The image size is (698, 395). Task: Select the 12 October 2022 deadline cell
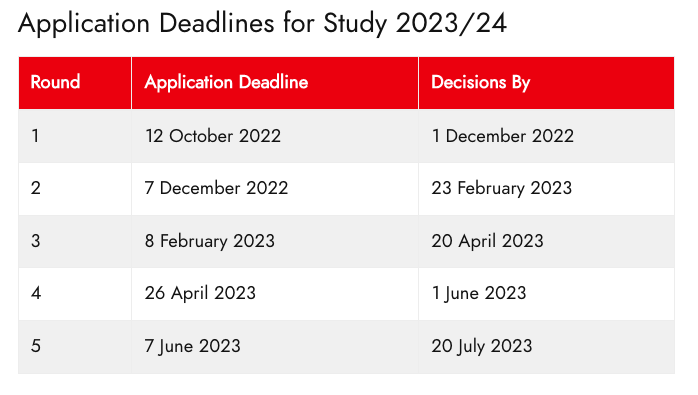point(275,136)
